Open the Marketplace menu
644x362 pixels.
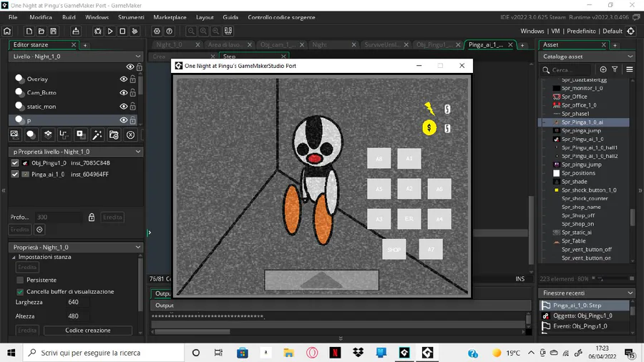point(170,17)
